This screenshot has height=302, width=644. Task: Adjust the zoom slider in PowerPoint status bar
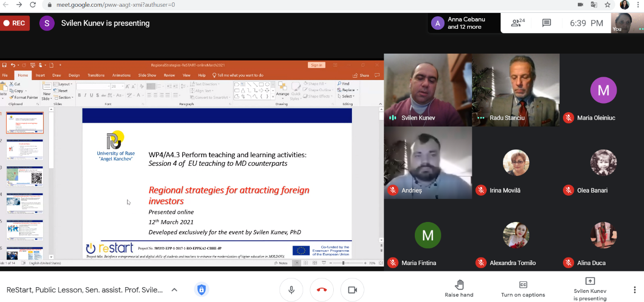[x=343, y=263]
